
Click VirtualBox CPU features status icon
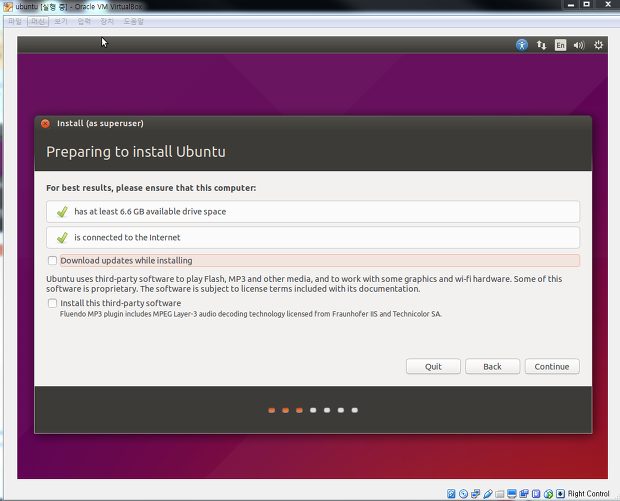[x=536, y=493]
